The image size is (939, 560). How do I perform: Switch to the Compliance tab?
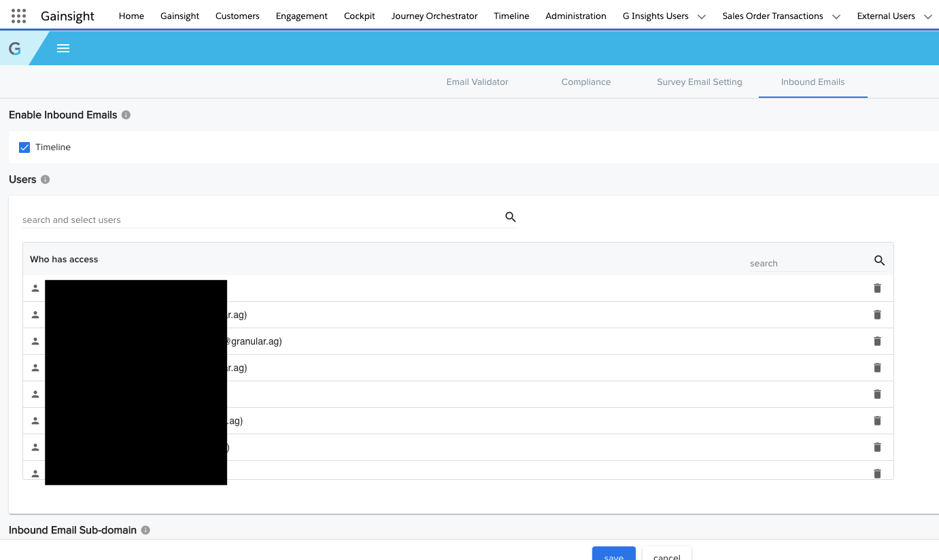tap(586, 82)
